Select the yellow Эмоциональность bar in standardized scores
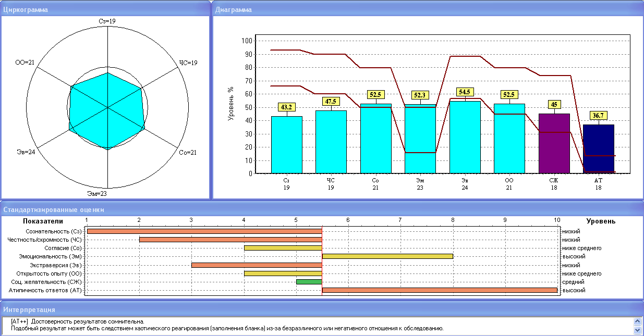 tap(387, 256)
